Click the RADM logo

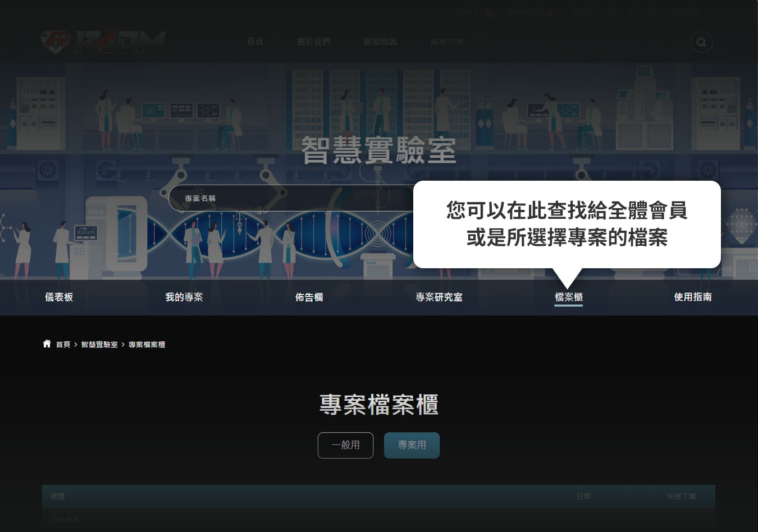[103, 42]
